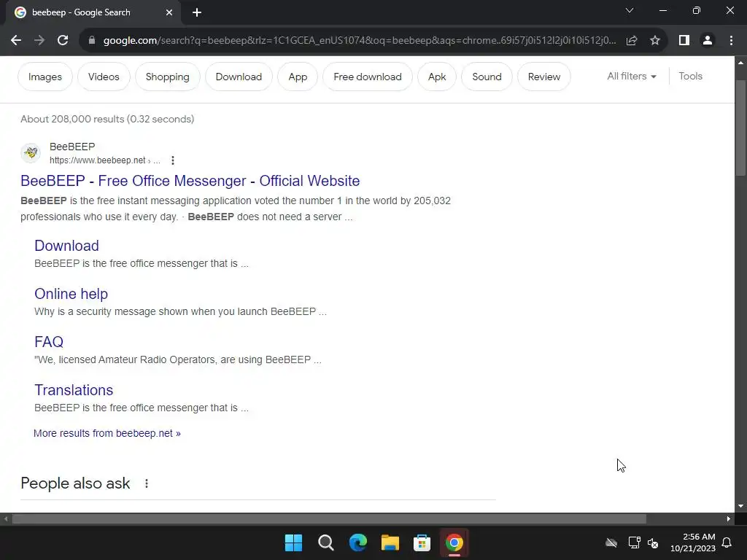
Task: Open the notification bell in the tray
Action: pyautogui.click(x=727, y=542)
